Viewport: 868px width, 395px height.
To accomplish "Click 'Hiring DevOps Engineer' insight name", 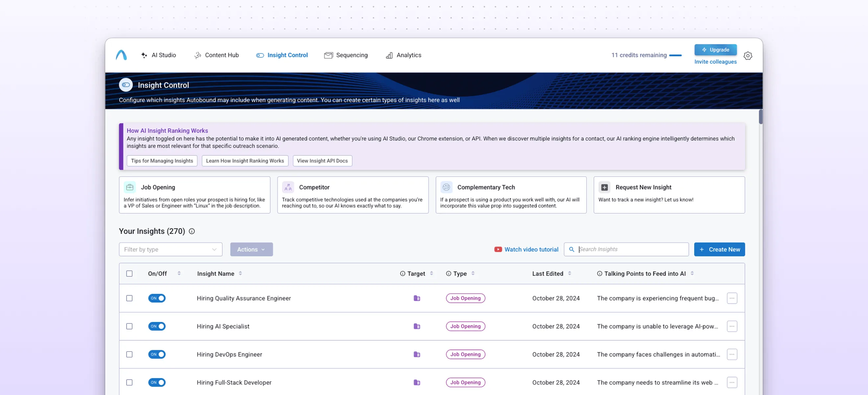I will [x=229, y=354].
